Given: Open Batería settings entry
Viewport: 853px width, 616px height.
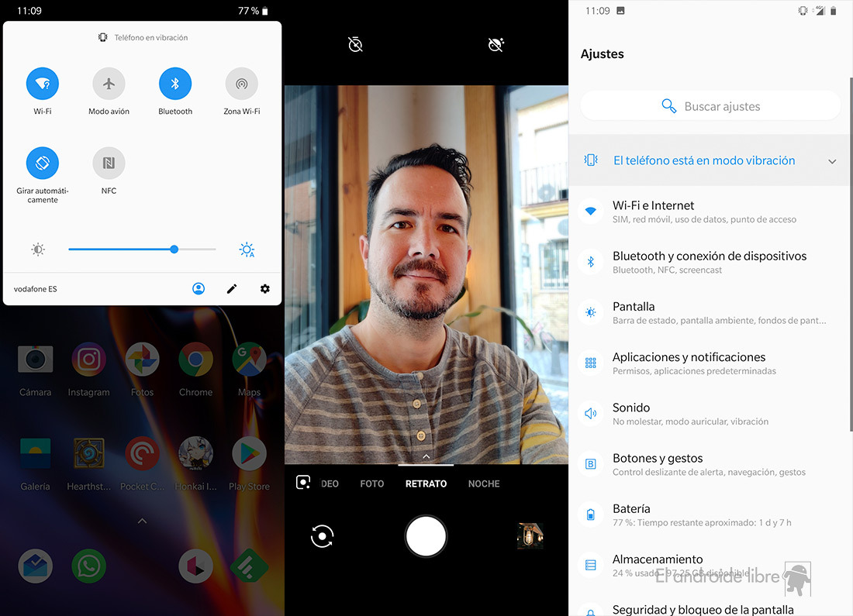Looking at the screenshot, I should tap(710, 514).
